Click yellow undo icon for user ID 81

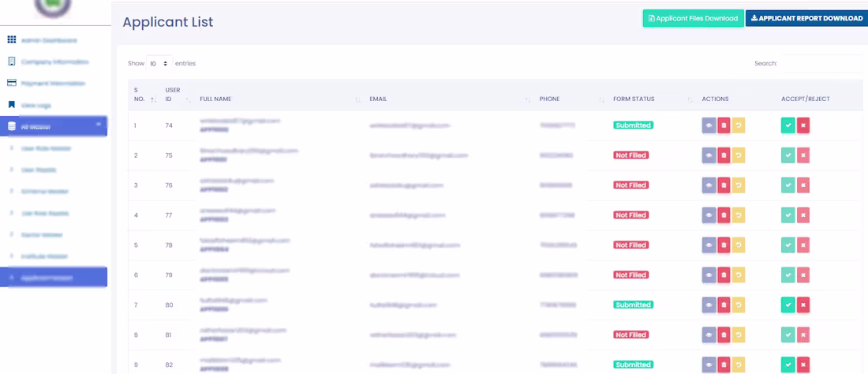click(x=739, y=335)
